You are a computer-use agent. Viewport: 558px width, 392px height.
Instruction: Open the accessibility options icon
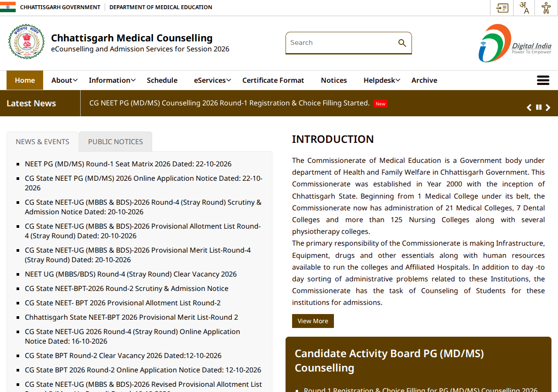[546, 8]
